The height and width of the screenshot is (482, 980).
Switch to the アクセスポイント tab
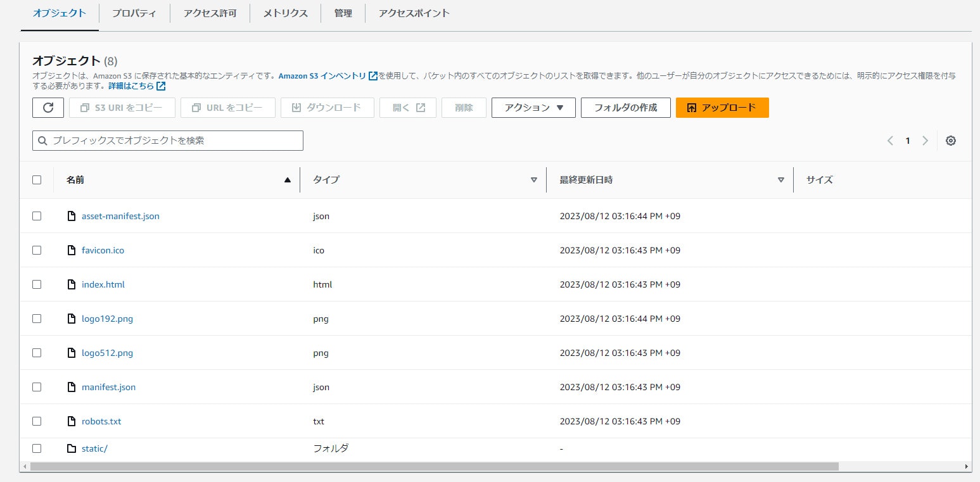pos(414,13)
